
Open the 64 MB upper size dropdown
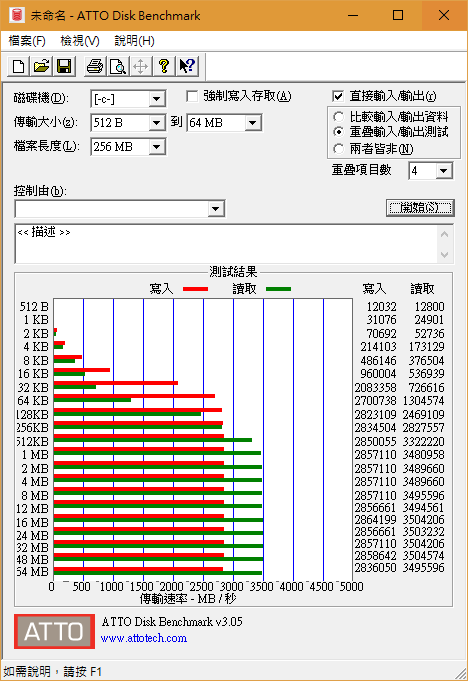pos(253,123)
